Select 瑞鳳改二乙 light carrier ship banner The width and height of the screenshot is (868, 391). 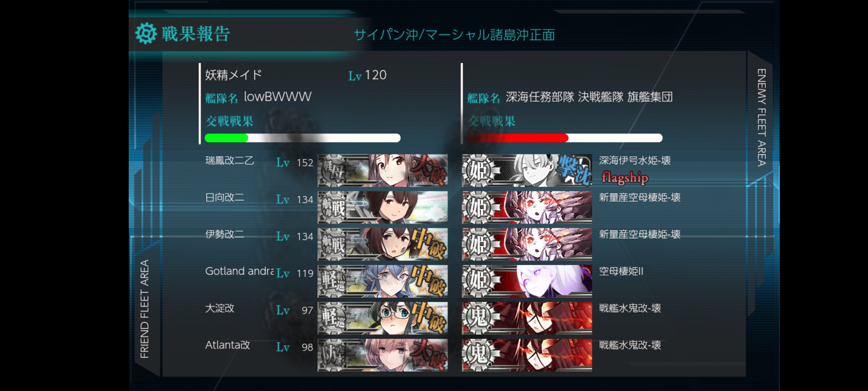click(x=383, y=171)
